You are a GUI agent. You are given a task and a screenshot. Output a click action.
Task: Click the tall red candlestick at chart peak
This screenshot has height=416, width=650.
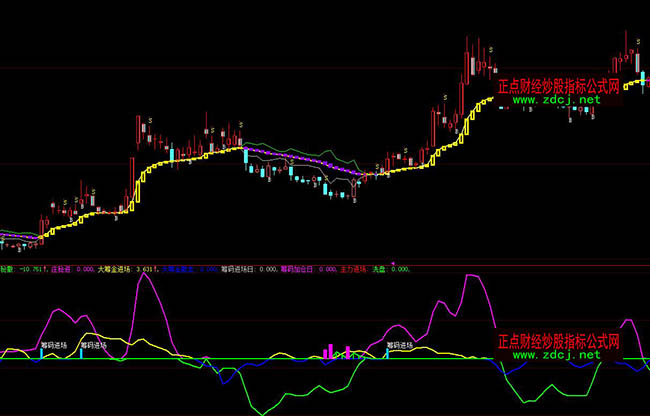pos(467,62)
